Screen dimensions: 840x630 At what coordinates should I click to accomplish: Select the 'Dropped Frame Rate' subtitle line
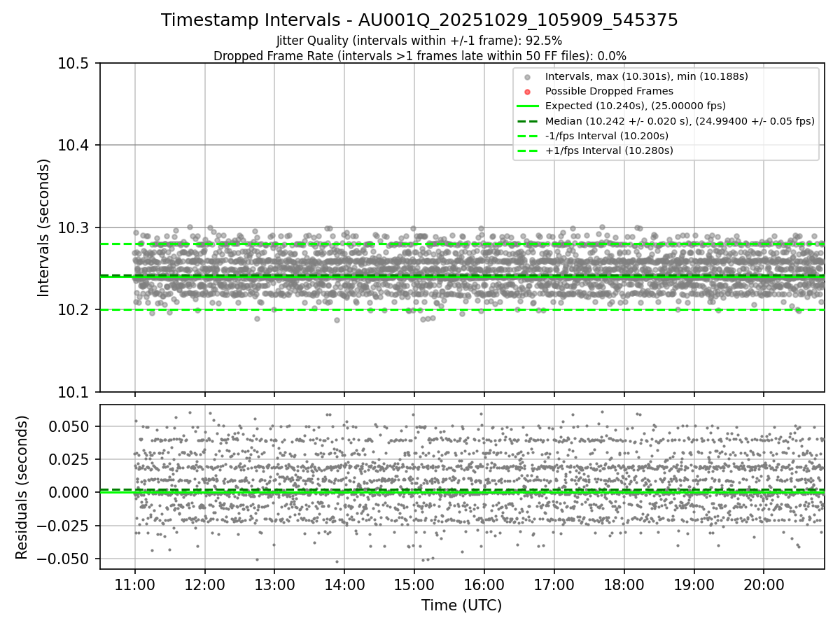coord(419,55)
